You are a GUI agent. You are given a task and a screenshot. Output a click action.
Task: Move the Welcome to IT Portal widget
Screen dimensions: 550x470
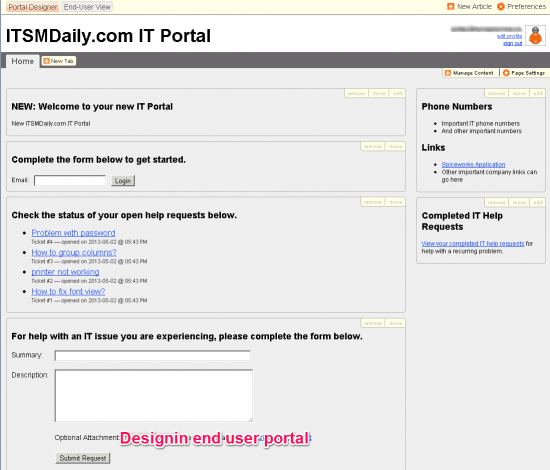[x=379, y=94]
